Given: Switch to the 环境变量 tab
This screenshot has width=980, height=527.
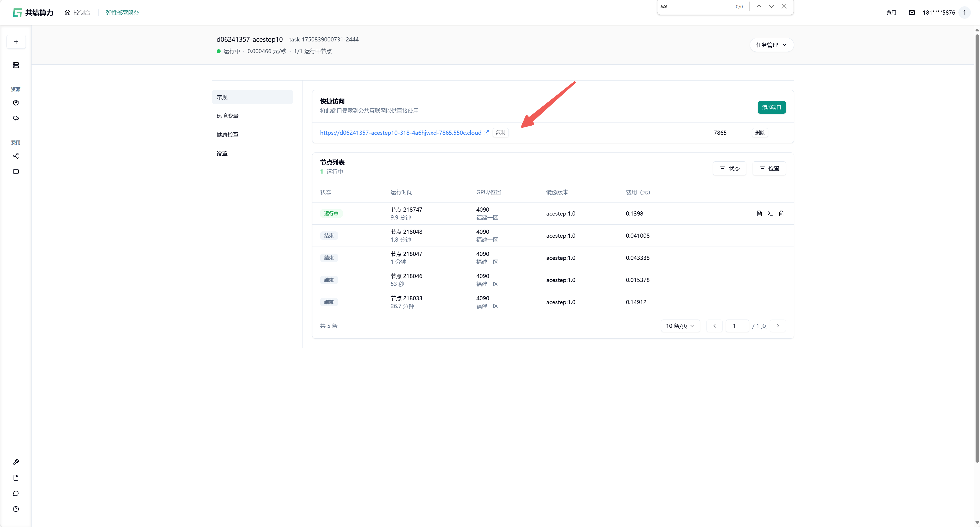Looking at the screenshot, I should point(227,116).
